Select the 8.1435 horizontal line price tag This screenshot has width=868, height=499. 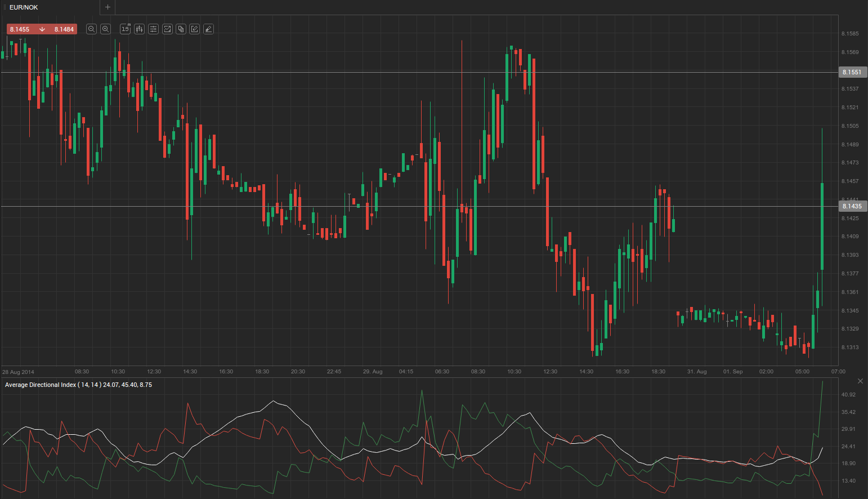852,206
